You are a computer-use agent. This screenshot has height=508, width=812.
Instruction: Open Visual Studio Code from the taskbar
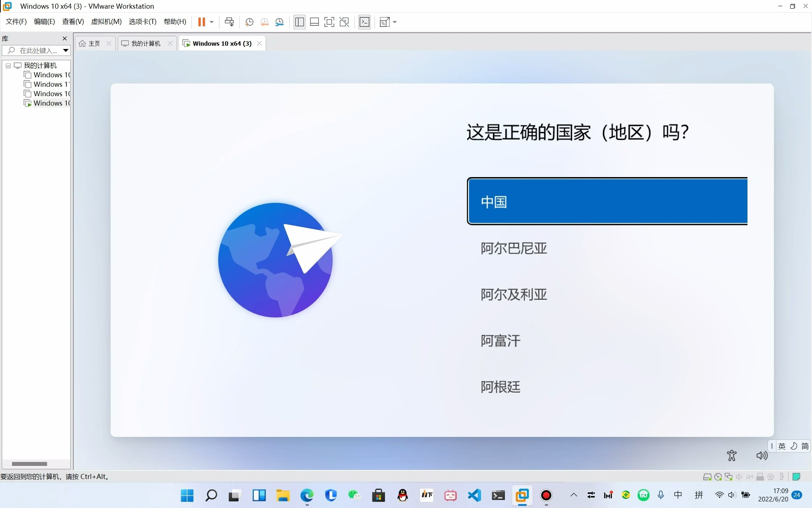[474, 495]
